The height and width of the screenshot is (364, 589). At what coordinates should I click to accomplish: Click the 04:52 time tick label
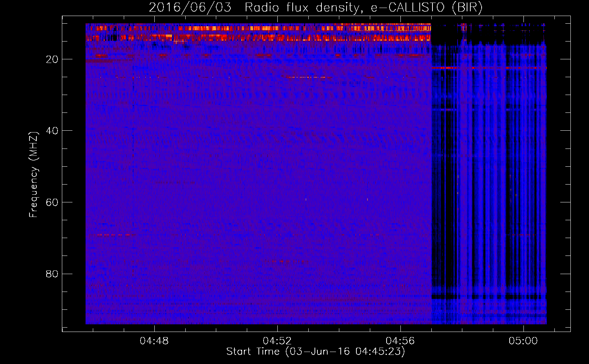click(277, 341)
